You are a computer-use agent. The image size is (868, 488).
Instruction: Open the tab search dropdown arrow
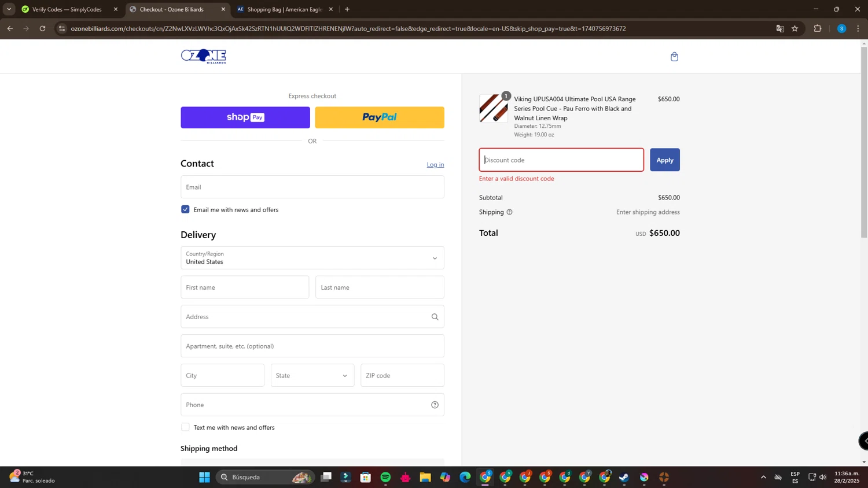9,9
